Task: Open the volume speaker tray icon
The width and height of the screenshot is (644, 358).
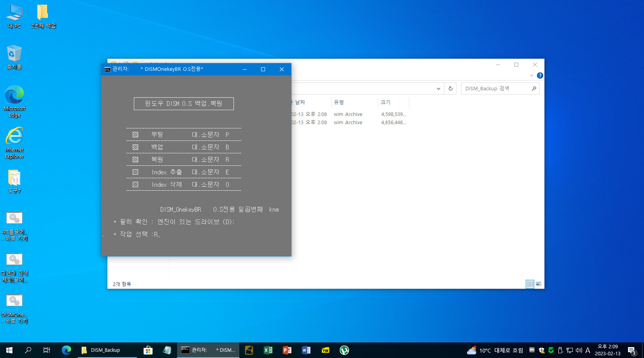Action: click(x=579, y=350)
